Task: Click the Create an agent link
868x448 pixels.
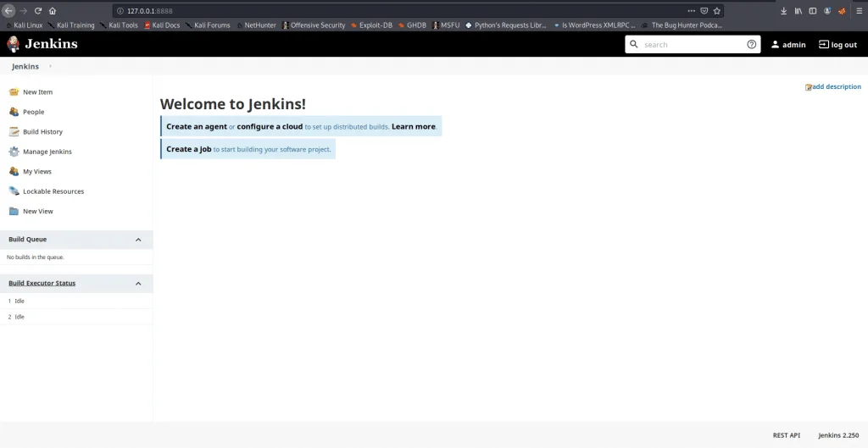Action: click(197, 126)
